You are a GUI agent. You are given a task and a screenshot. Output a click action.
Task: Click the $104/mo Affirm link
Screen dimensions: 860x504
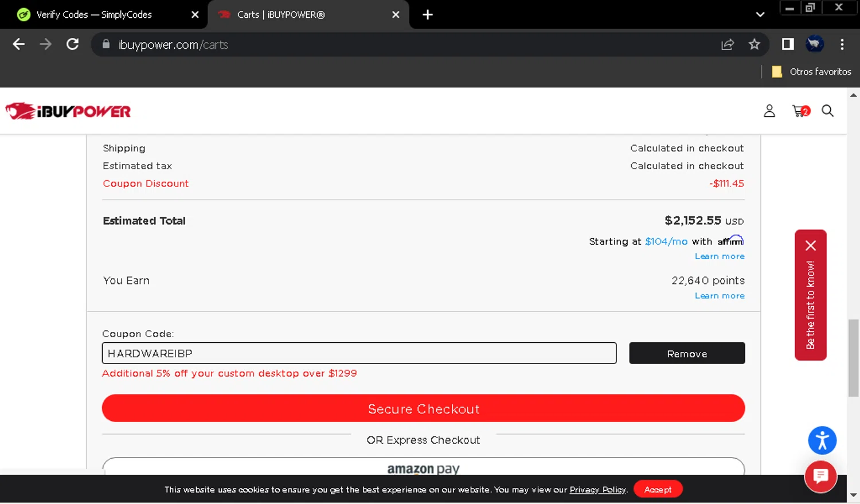click(666, 241)
